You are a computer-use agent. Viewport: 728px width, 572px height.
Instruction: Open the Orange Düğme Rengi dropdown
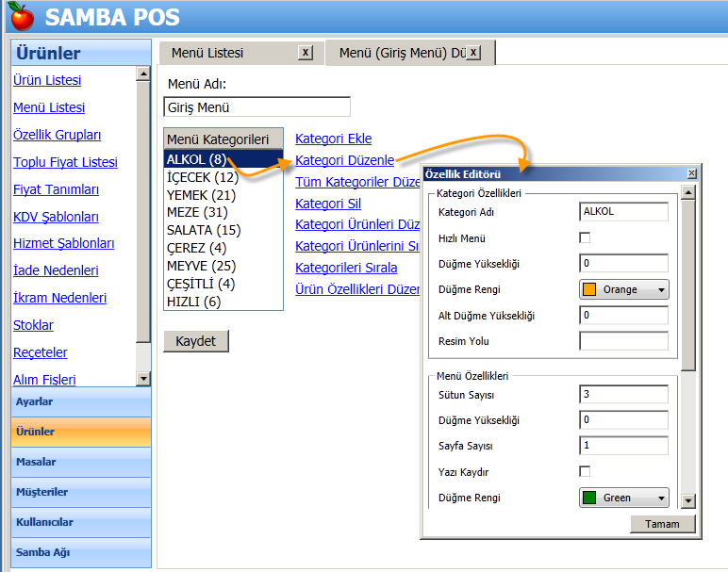(x=624, y=289)
